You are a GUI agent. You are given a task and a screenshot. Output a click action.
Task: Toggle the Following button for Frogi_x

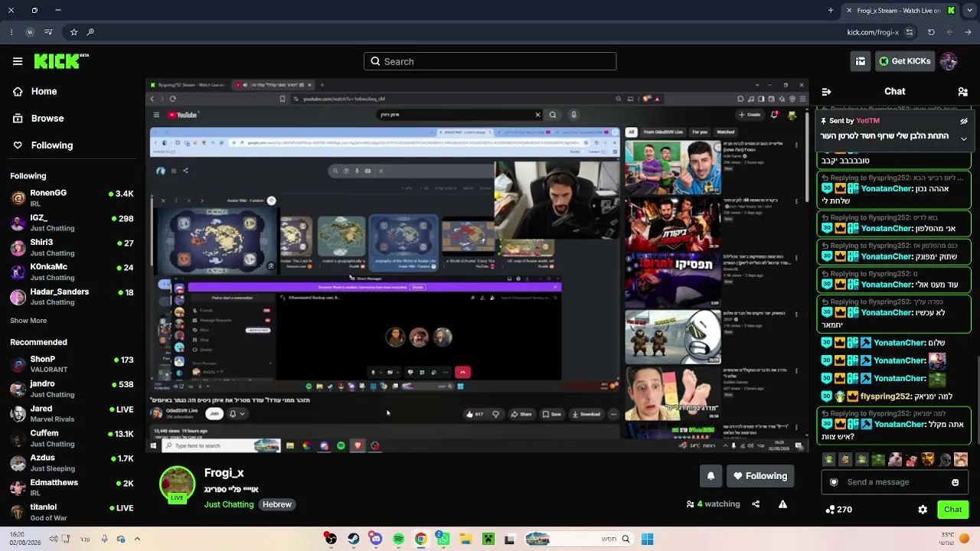(x=760, y=476)
